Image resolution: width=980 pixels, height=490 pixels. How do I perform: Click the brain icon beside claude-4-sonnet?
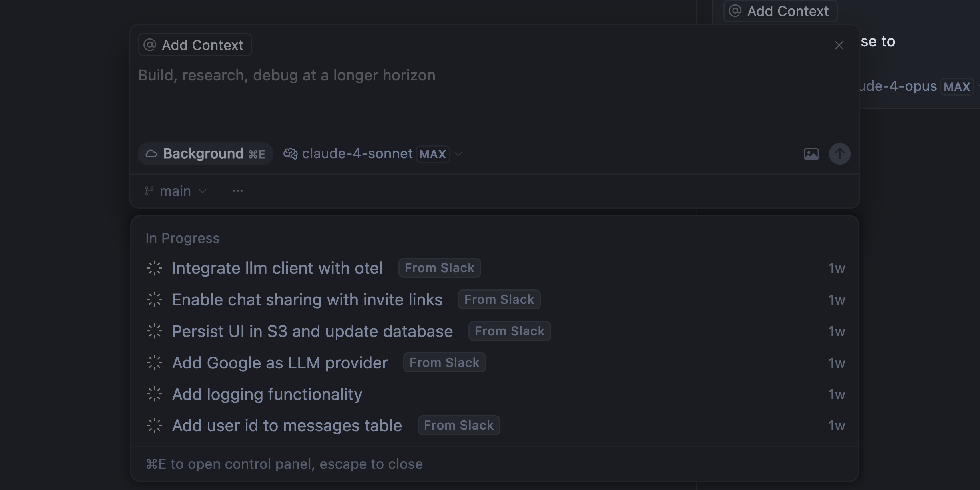(290, 154)
